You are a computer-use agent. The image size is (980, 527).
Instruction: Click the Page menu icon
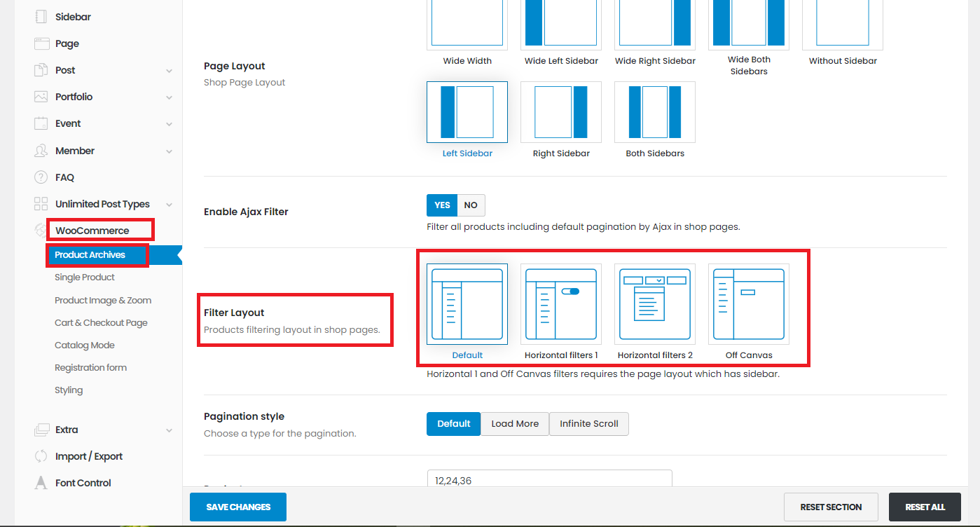[x=41, y=43]
